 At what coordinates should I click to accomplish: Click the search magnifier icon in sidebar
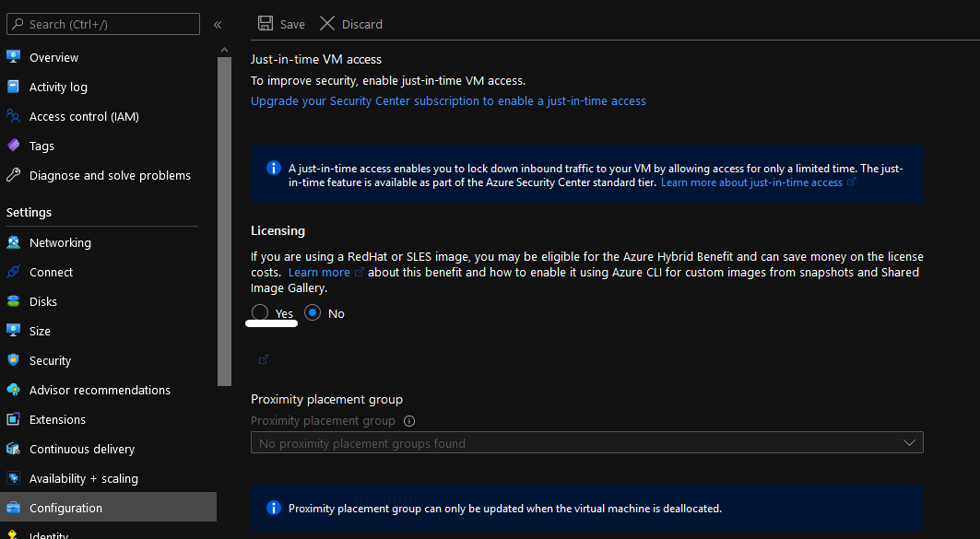tap(18, 24)
